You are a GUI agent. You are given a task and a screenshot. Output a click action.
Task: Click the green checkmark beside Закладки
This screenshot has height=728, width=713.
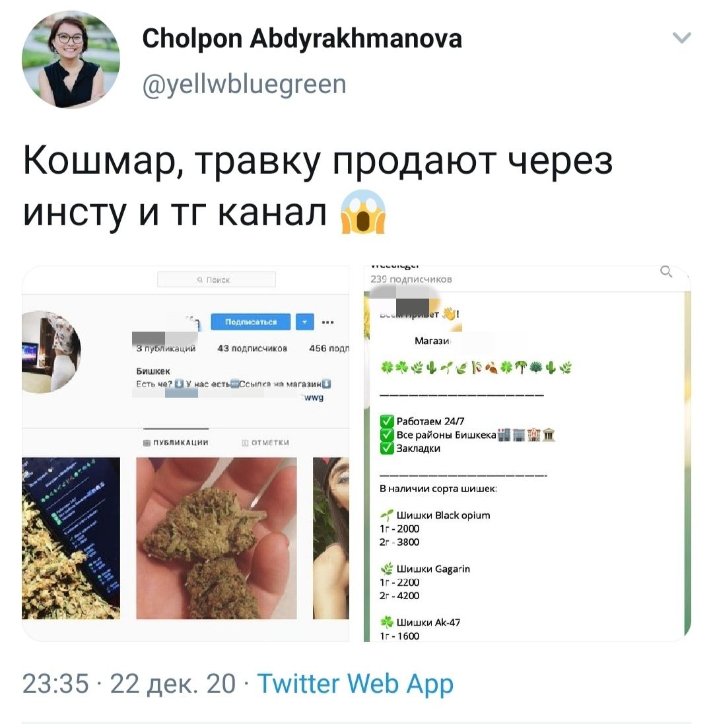pyautogui.click(x=387, y=448)
